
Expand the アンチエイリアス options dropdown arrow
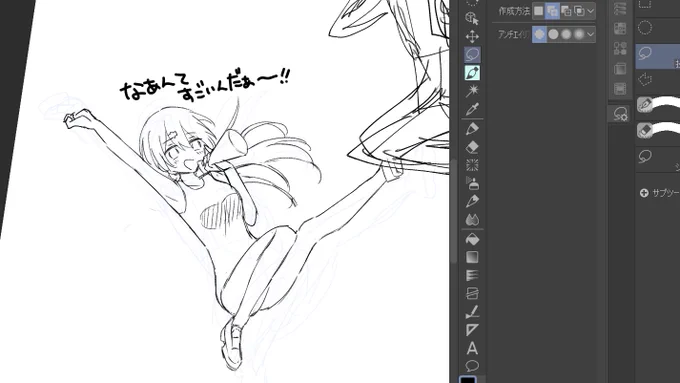click(591, 34)
